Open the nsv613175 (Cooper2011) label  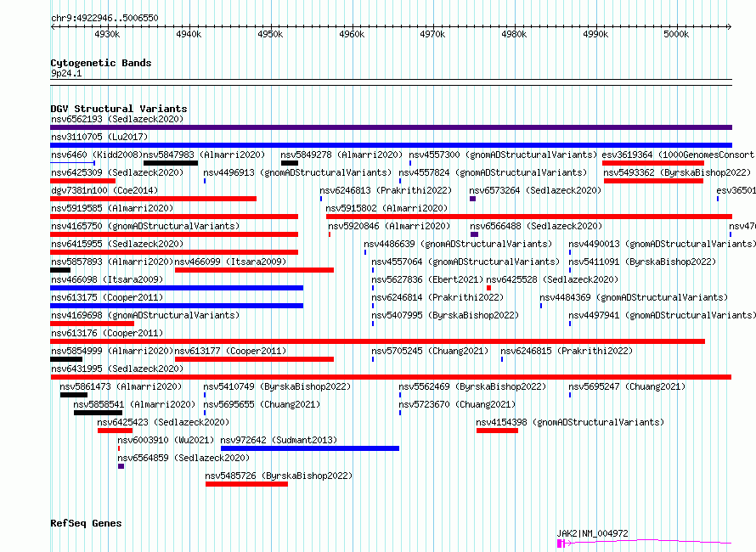pos(107,297)
